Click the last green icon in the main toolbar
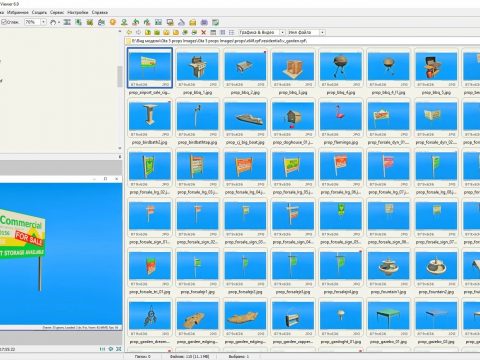The image size is (480, 360). coord(215,22)
